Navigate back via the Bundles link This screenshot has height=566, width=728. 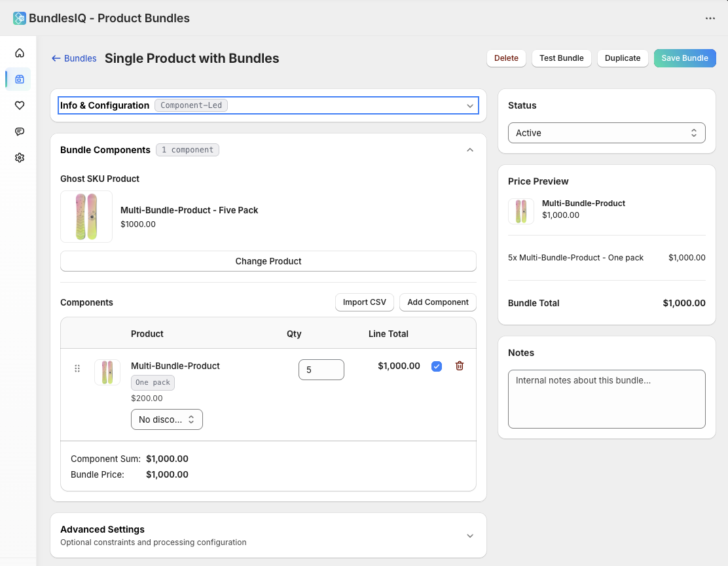point(74,58)
